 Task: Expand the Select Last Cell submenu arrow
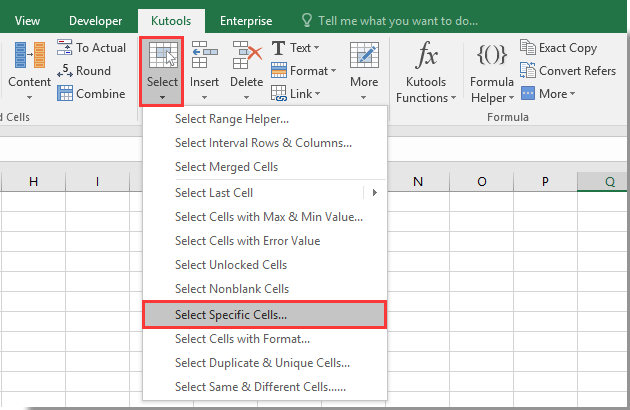pyautogui.click(x=375, y=192)
